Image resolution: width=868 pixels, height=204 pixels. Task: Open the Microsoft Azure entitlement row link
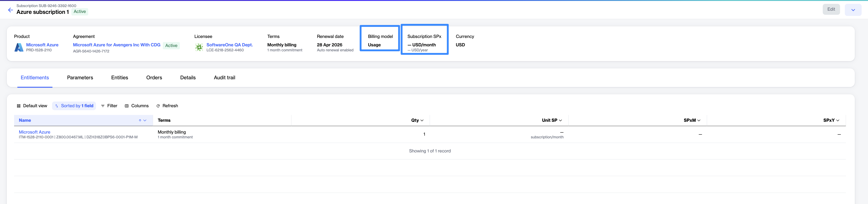(x=34, y=132)
